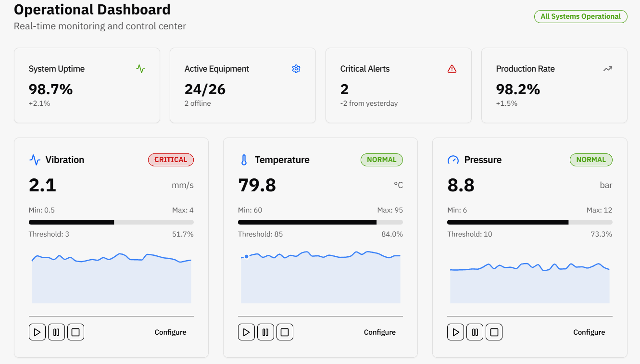Viewport: 640px width, 364px height.
Task: Click the All Systems Operational badge
Action: [x=580, y=16]
